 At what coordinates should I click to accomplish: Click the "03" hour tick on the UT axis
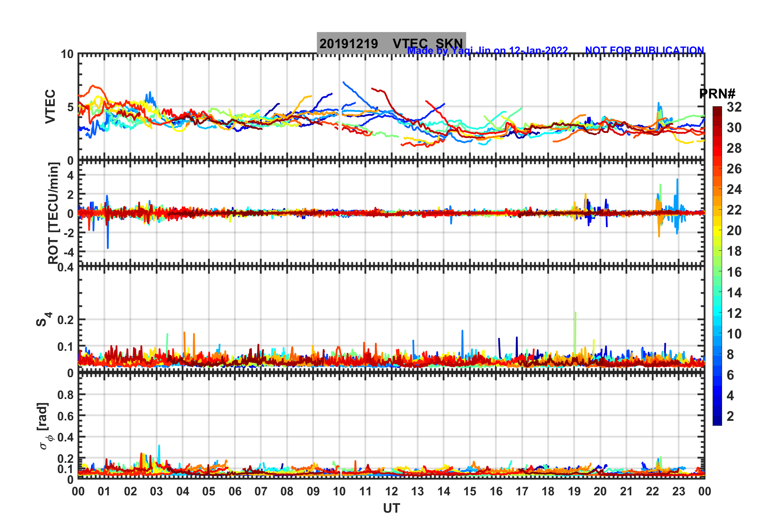156,491
